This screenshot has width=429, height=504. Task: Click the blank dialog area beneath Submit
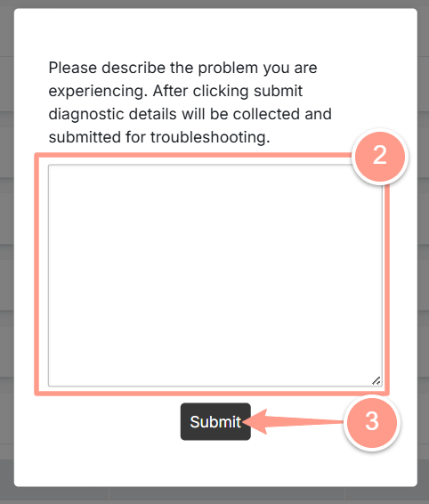pos(215,463)
